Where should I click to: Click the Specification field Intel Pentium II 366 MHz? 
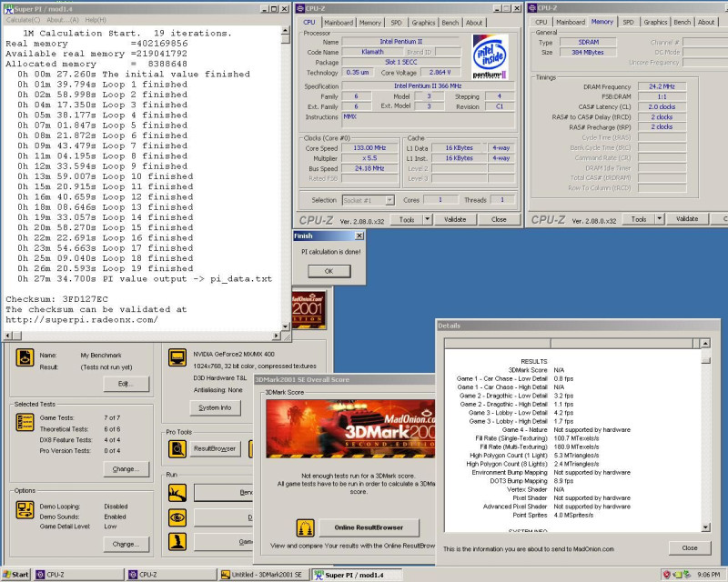[x=428, y=85]
